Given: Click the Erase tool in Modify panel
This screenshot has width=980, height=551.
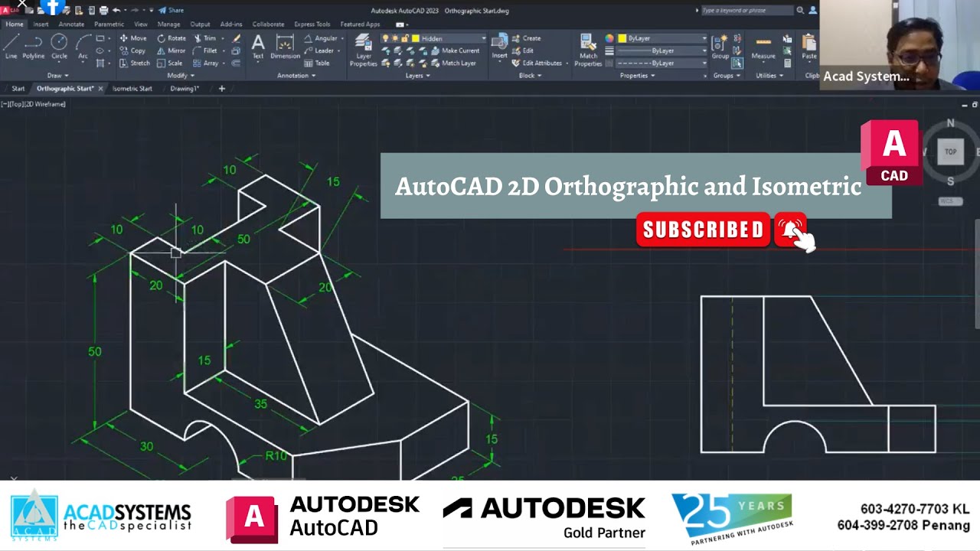Looking at the screenshot, I should (x=237, y=38).
